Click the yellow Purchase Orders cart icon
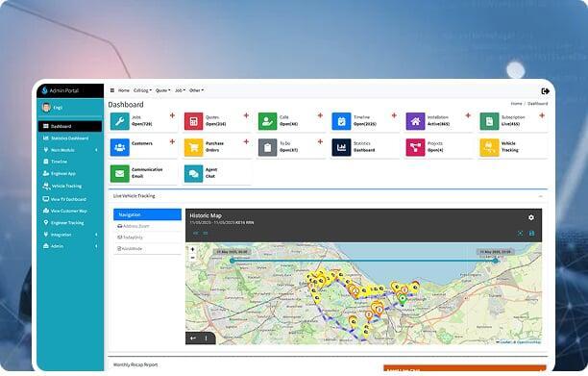The width and height of the screenshot is (588, 376). 193,147
